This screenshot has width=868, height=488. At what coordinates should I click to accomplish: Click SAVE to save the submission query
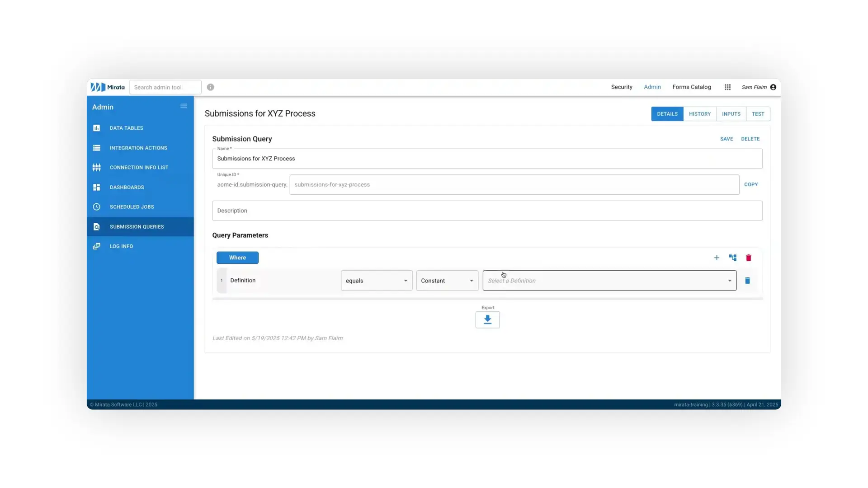tap(726, 139)
